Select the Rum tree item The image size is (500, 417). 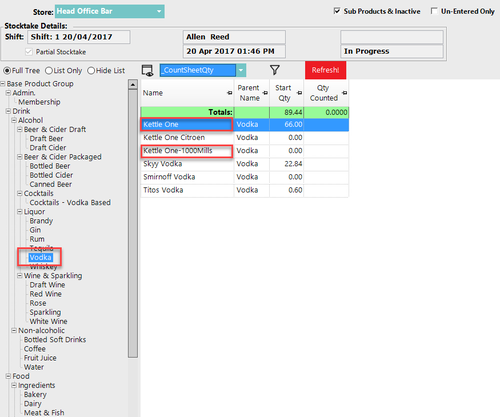(x=37, y=239)
